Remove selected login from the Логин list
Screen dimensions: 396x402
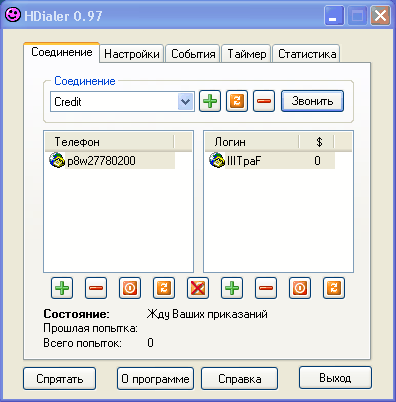[266, 288]
